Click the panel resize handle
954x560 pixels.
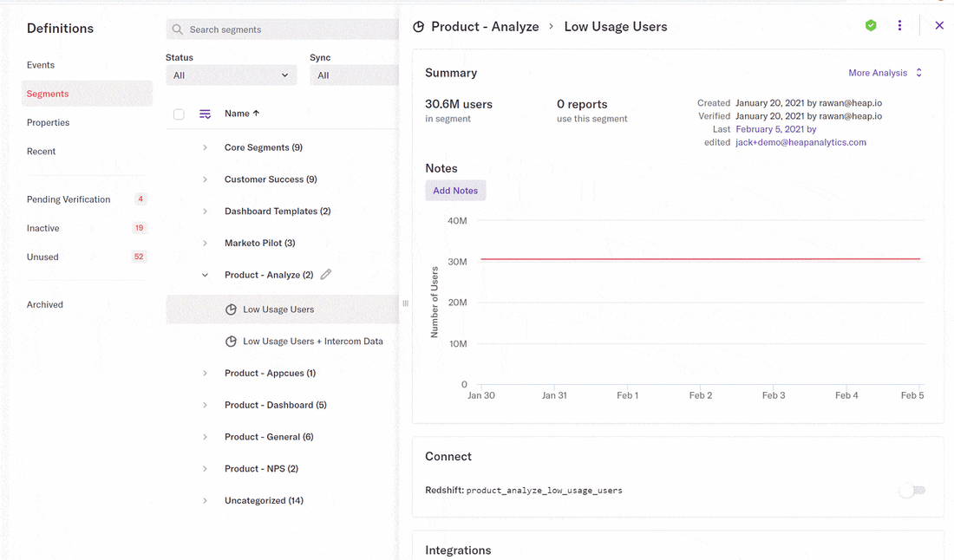tap(405, 303)
